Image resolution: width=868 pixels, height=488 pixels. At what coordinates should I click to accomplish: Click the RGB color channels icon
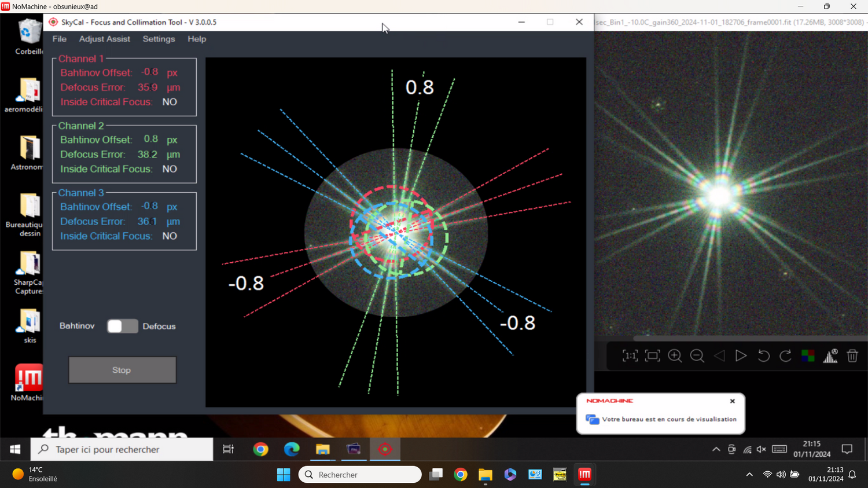click(x=808, y=356)
